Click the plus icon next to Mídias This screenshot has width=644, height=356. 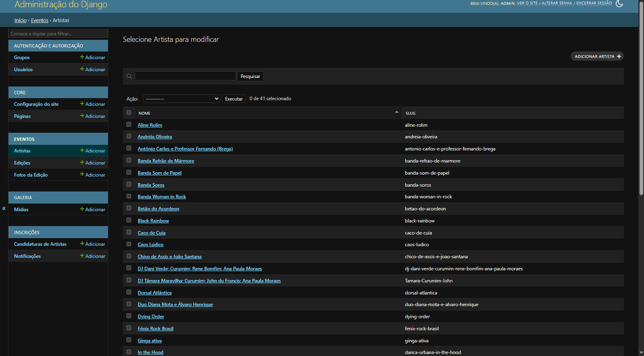pyautogui.click(x=82, y=209)
